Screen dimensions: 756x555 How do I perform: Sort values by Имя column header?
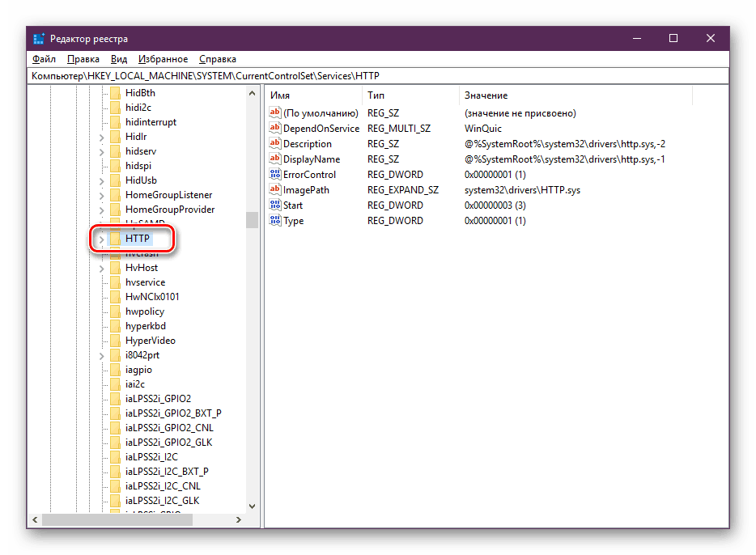pyautogui.click(x=313, y=95)
